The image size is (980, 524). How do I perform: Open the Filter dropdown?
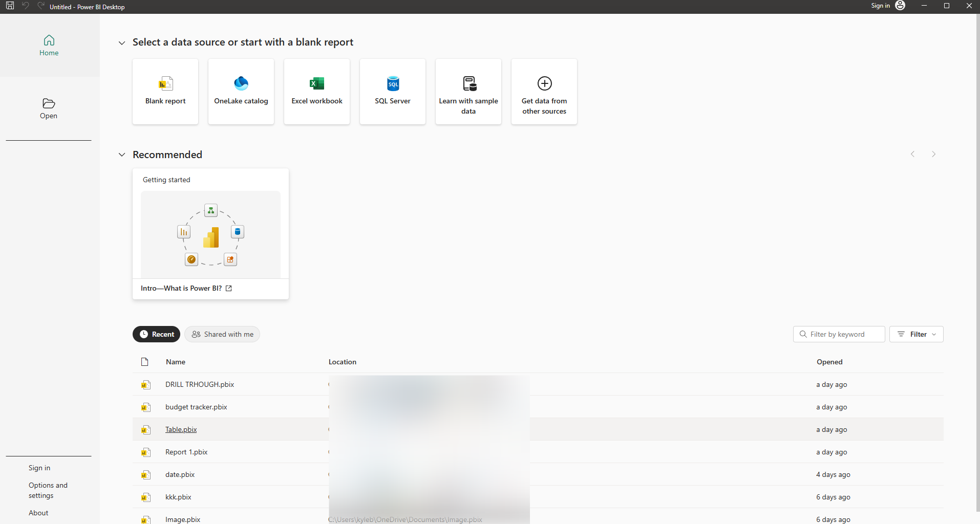tap(917, 334)
